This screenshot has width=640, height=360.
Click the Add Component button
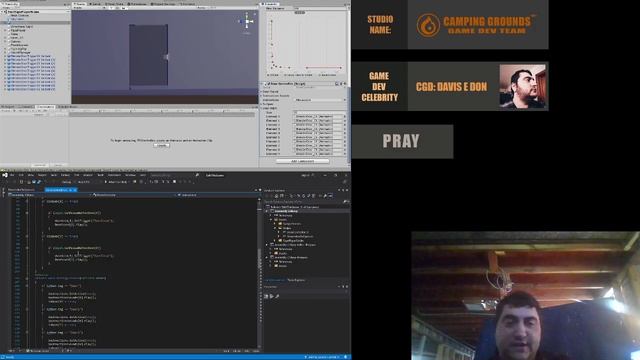coord(302,161)
